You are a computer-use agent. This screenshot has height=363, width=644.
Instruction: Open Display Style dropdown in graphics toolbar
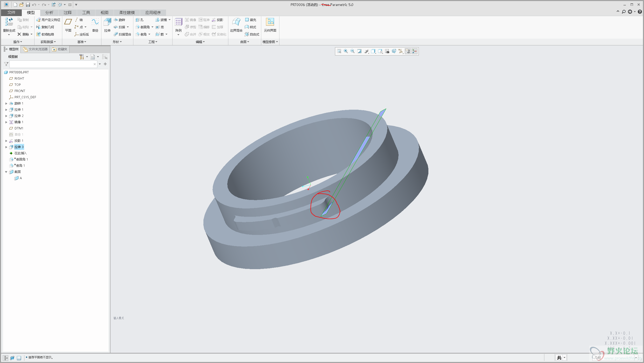tap(373, 51)
